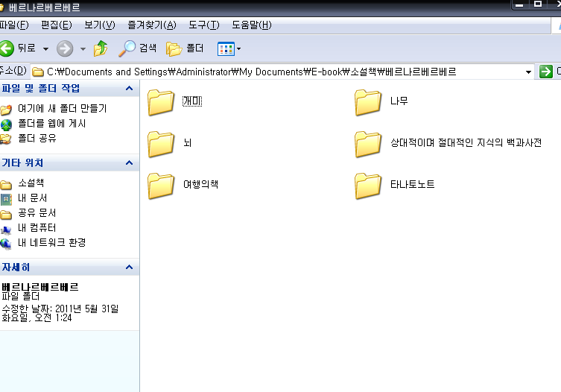This screenshot has height=392, width=561.
Task: Click the 여행의책 folder name label
Action: 200,184
